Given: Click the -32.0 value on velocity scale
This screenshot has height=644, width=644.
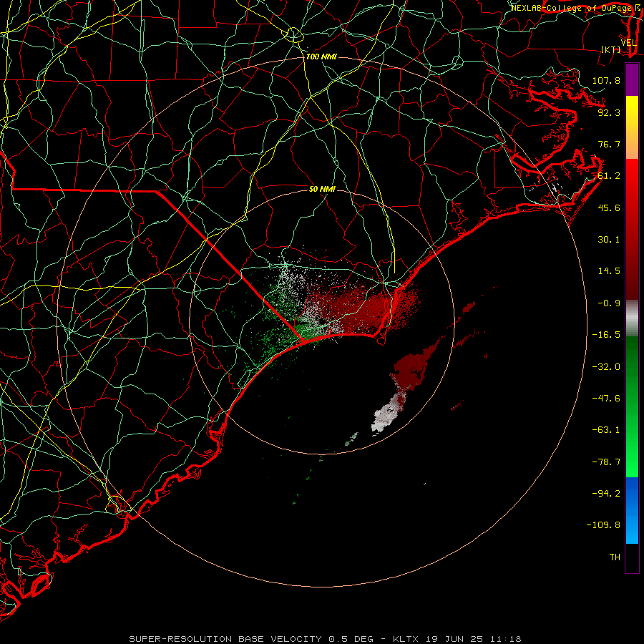Looking at the screenshot, I should point(606,367).
